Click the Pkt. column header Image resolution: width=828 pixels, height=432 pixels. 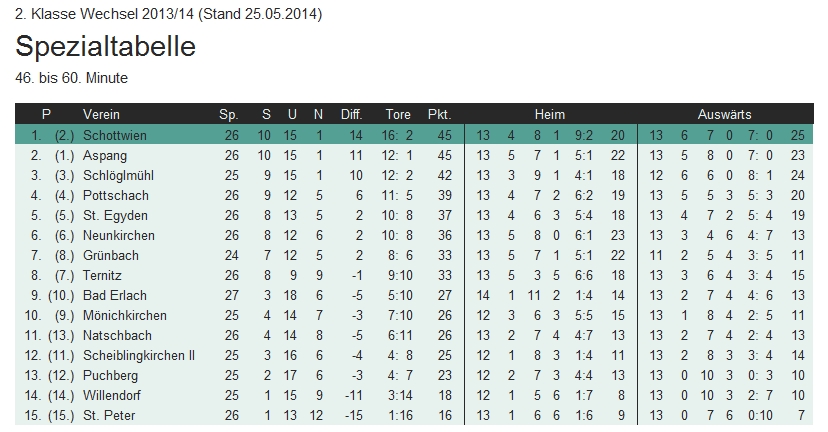point(439,114)
